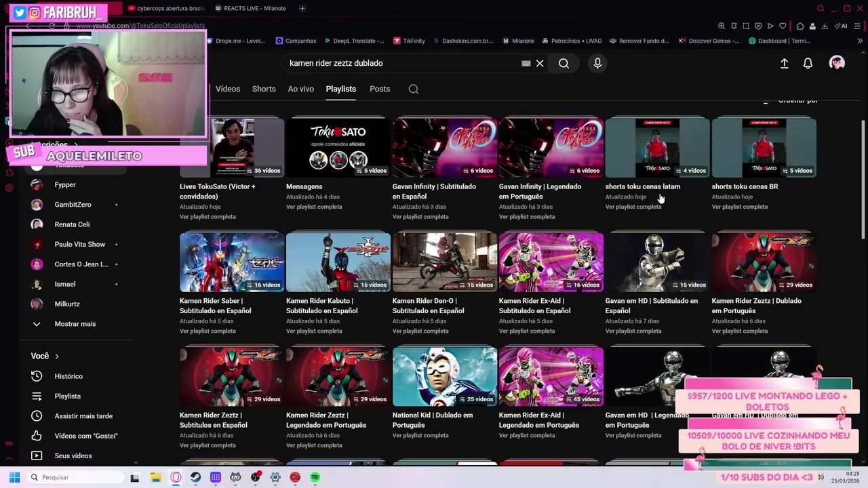Switch to REACTS LIVE - Milanote browser tab
868x488 pixels.
click(x=251, y=8)
